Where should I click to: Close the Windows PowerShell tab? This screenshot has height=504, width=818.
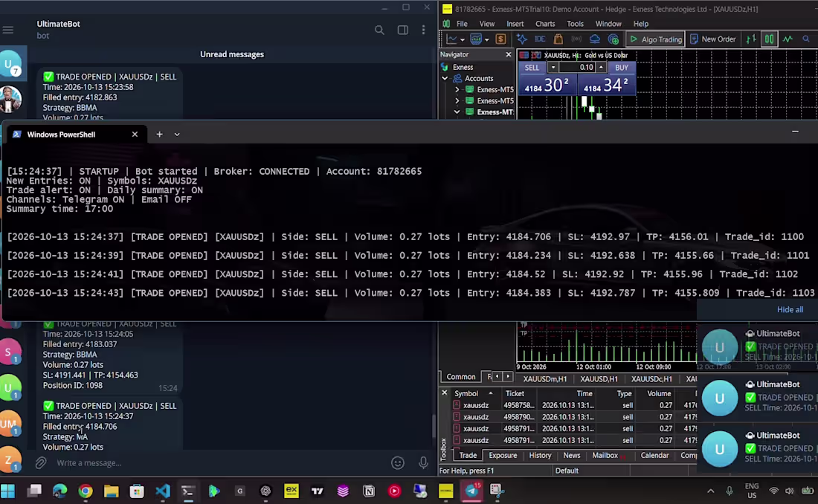tap(135, 134)
